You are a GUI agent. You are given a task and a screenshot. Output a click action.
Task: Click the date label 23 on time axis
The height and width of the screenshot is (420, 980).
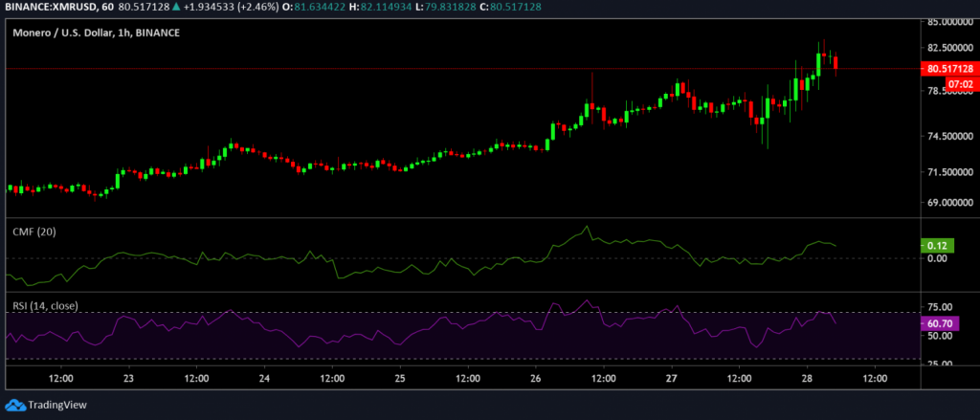pyautogui.click(x=129, y=379)
